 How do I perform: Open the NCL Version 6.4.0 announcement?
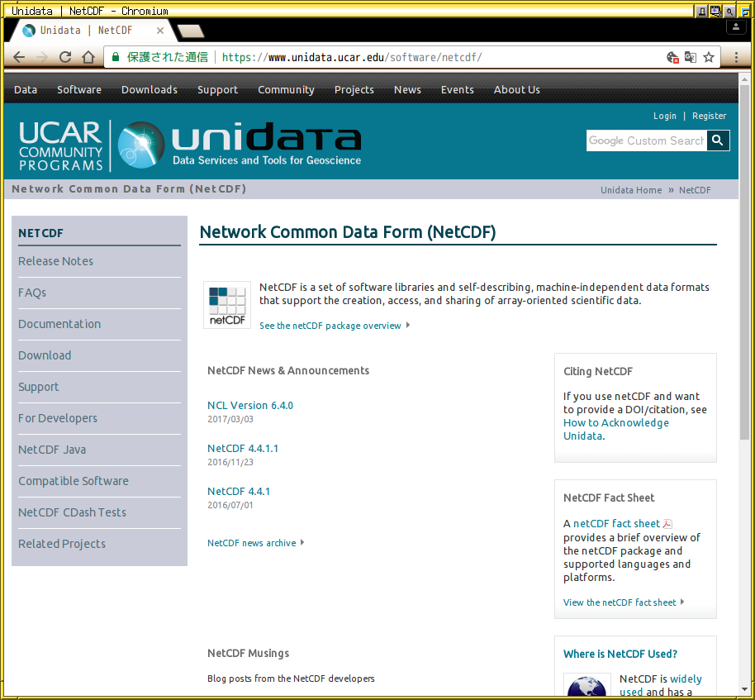click(x=250, y=406)
